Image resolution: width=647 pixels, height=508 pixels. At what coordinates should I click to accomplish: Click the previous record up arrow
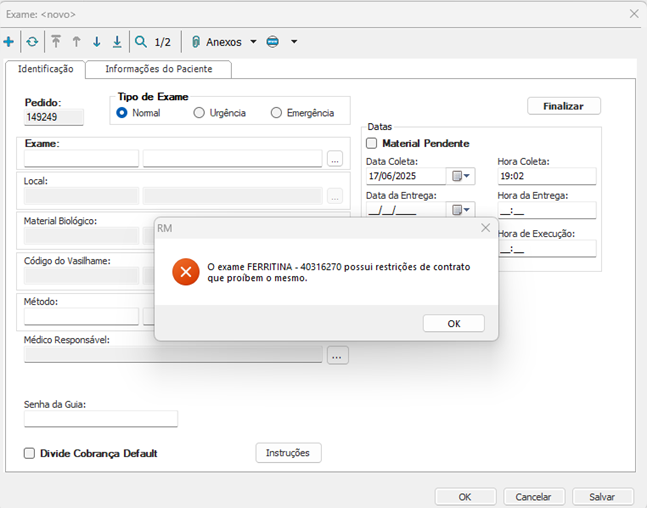click(76, 42)
